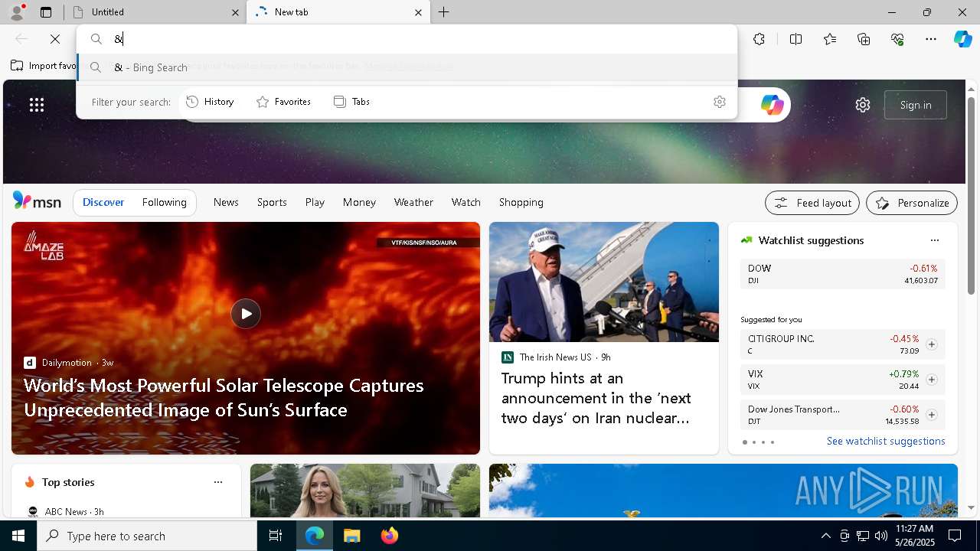Screen dimensions: 980x551
Task: Stop page loading with X button
Action: [x=55, y=39]
